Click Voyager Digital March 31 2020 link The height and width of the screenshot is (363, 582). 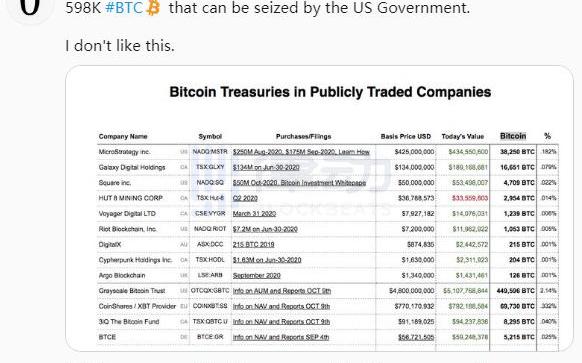[254, 214]
